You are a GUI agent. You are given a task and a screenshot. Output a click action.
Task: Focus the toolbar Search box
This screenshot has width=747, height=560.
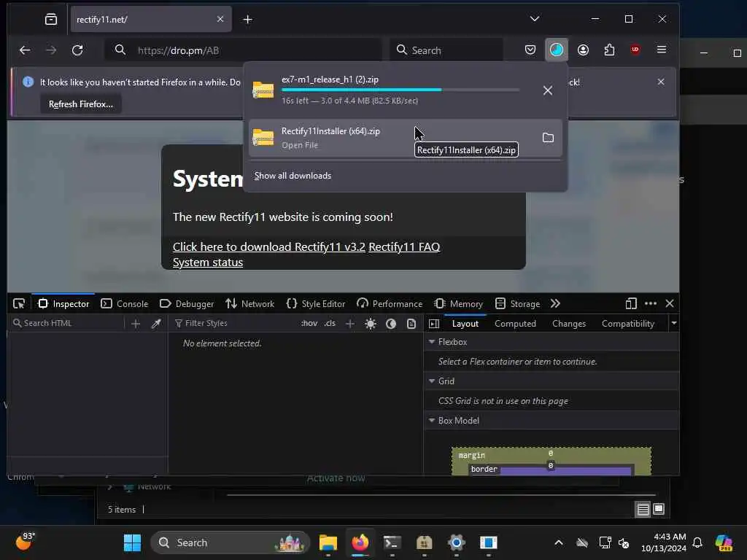(x=446, y=50)
